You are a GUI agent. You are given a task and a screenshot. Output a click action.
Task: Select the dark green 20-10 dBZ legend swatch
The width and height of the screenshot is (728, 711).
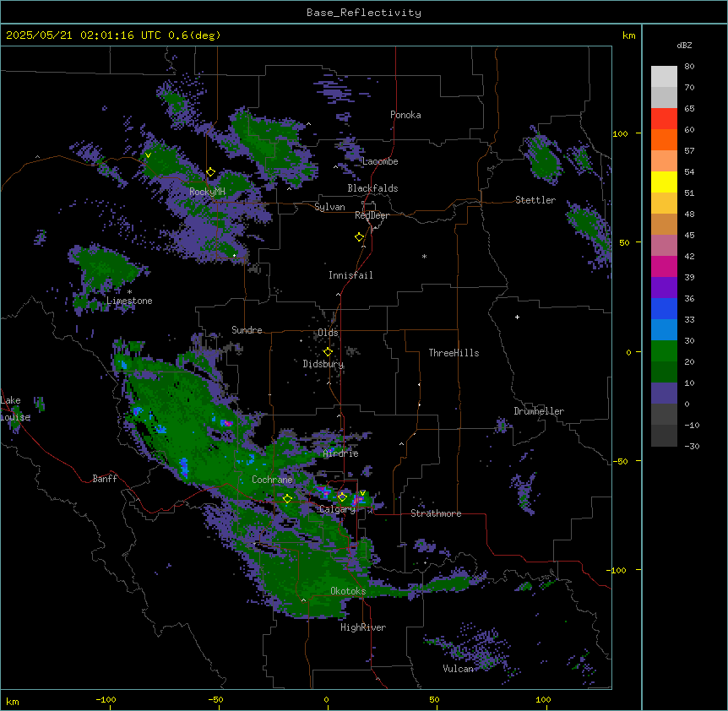[x=664, y=372]
